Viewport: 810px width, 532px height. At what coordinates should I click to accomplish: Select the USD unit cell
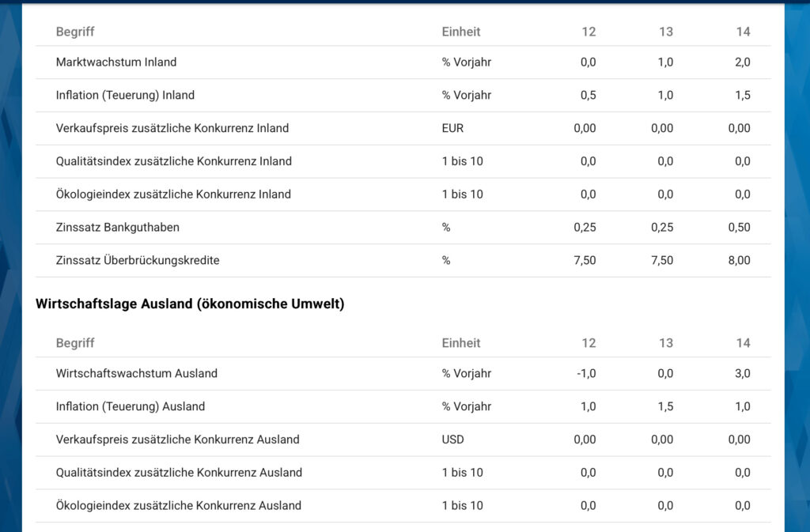point(453,440)
